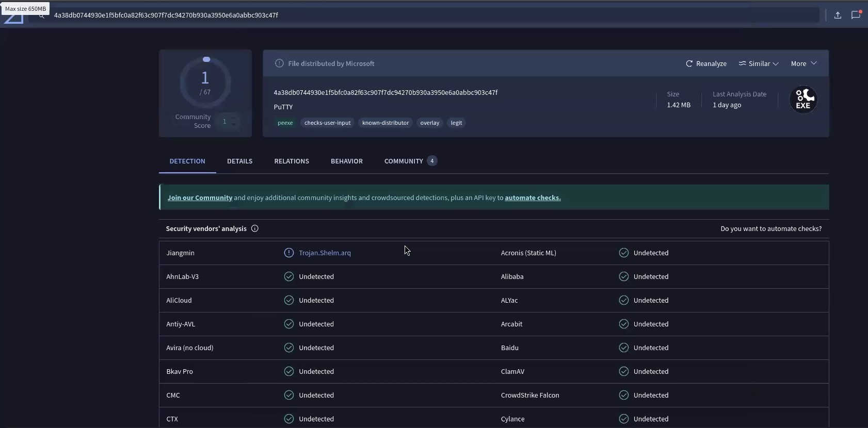Screen dimensions: 868x428
Task: Click the checks-user-input tag
Action: [x=328, y=123]
